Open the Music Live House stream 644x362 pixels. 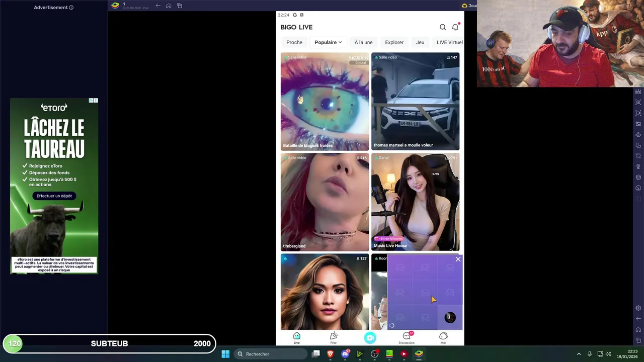pyautogui.click(x=415, y=202)
